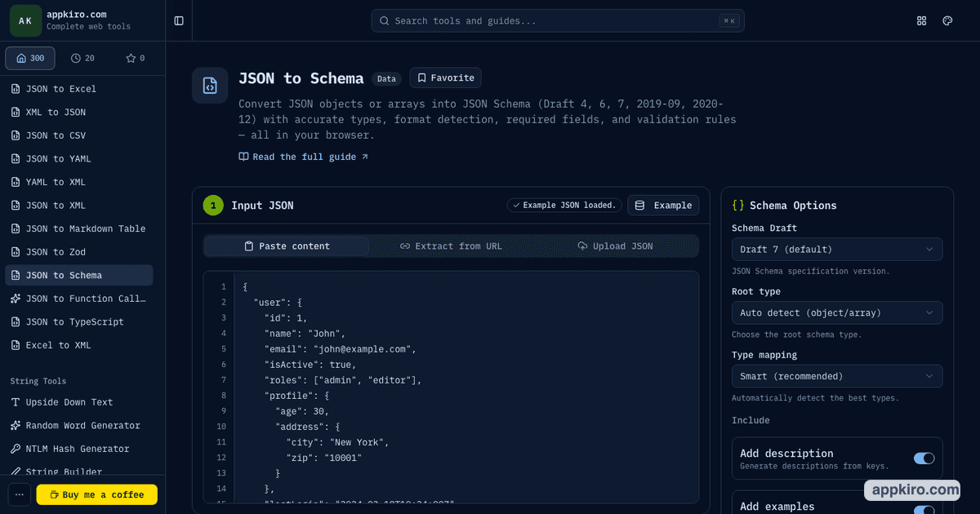
Task: Open the theme palette icon
Action: pos(947,20)
